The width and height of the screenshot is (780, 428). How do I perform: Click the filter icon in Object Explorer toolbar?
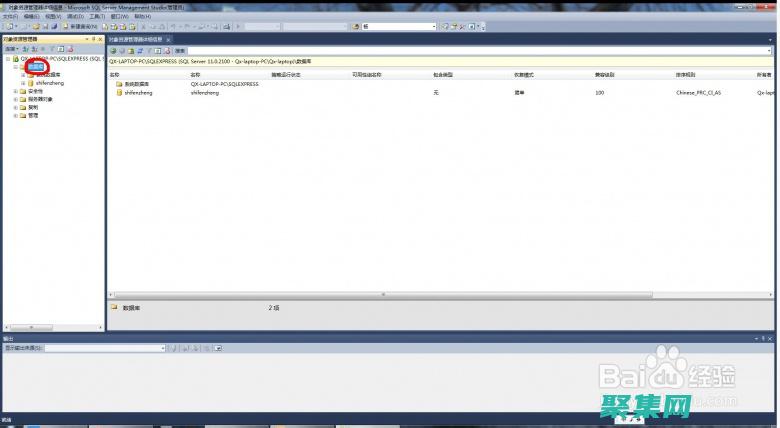point(52,49)
